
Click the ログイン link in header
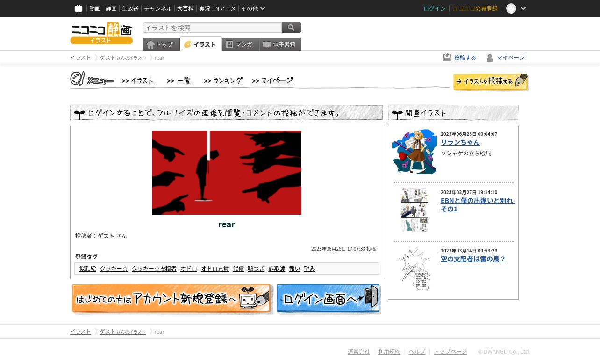pyautogui.click(x=435, y=8)
